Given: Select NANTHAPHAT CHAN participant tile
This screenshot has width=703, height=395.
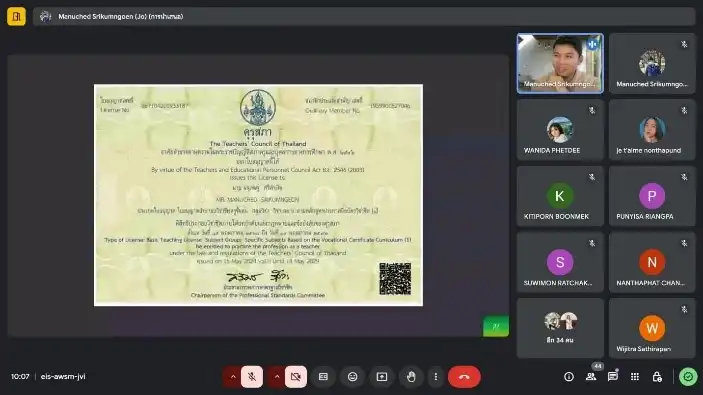Looking at the screenshot, I should tap(652, 262).
